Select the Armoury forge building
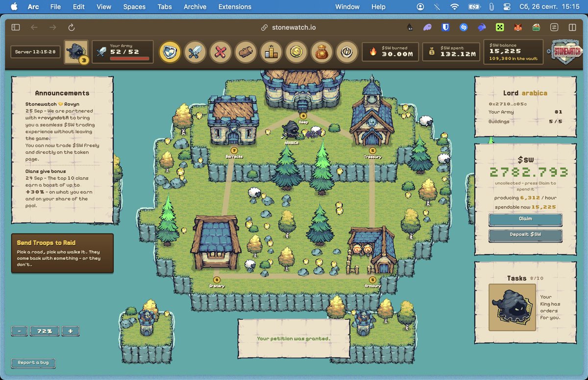The width and height of the screenshot is (588, 380). (x=371, y=249)
